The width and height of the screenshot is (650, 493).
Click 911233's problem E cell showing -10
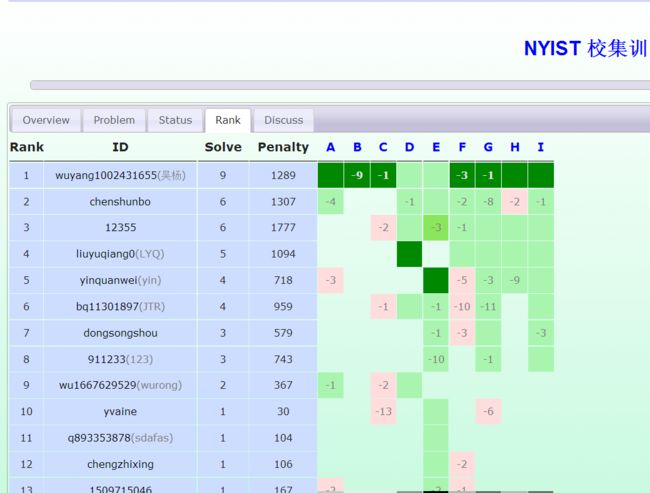pos(436,359)
